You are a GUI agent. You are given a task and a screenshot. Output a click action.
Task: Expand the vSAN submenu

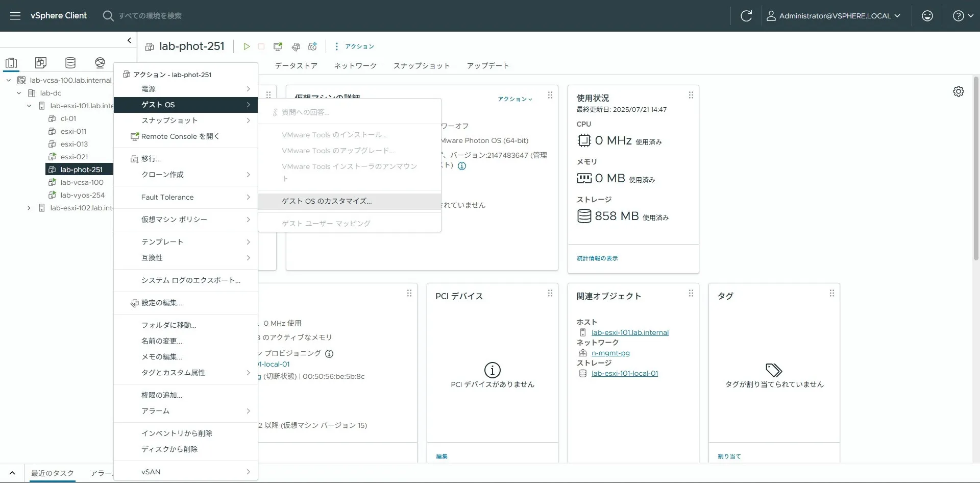coord(186,472)
